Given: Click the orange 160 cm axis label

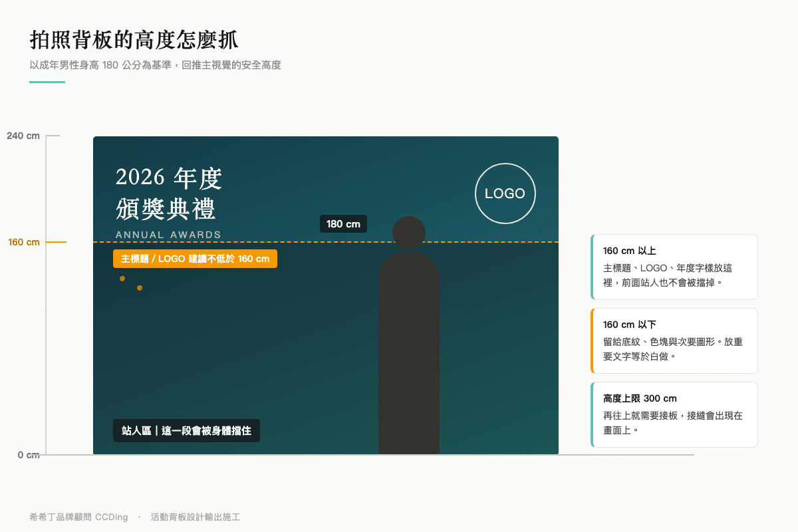Looking at the screenshot, I should pyautogui.click(x=24, y=242).
